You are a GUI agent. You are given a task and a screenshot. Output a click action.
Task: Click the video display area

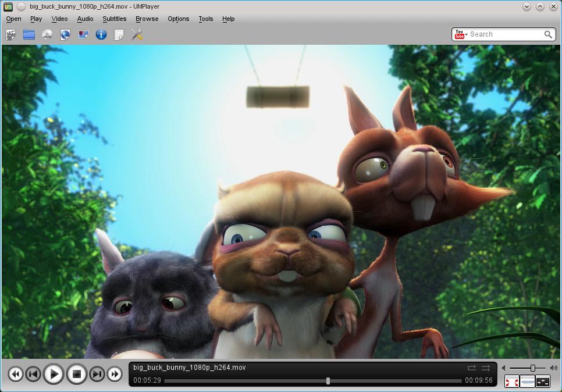pyautogui.click(x=281, y=201)
